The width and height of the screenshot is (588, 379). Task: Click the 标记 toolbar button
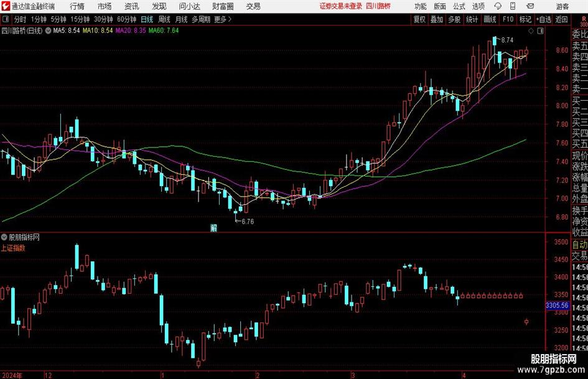tap(525, 19)
